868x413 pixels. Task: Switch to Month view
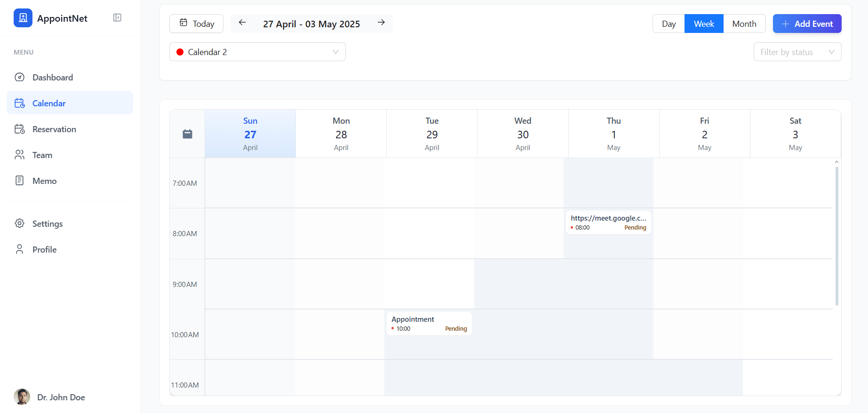[x=744, y=24]
